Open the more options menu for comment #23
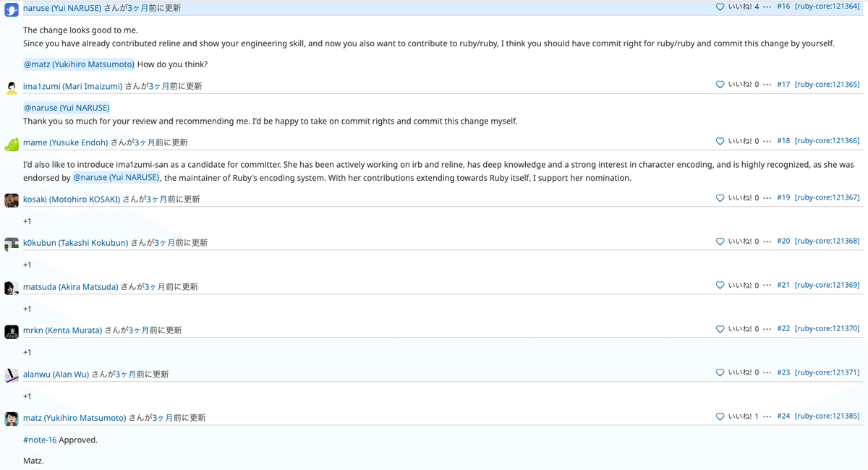 click(767, 373)
